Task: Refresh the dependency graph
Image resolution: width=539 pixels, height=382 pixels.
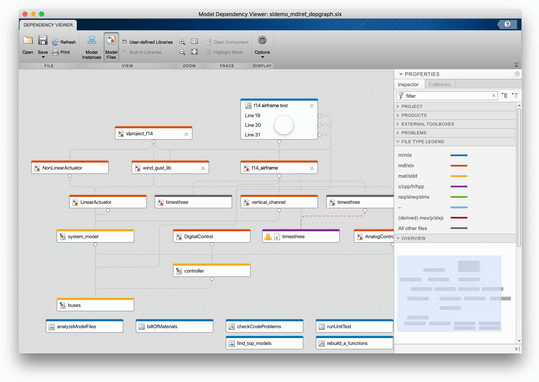Action: pyautogui.click(x=64, y=42)
